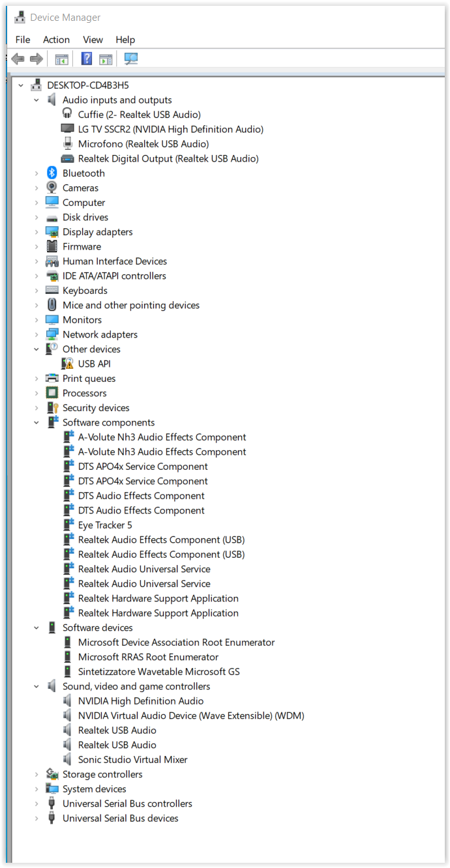Screen dimensions: 450x868
Task: Click the Forward arrow in the toolbar
Action: [37, 59]
